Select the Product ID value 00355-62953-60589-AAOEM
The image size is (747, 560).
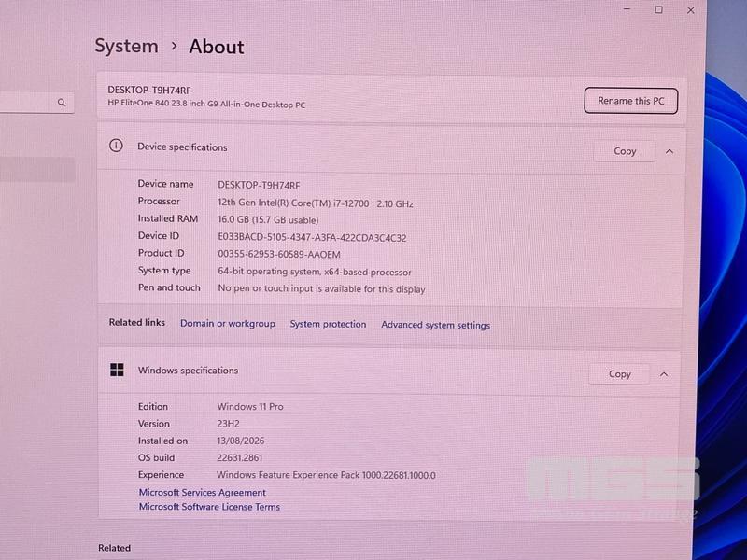[x=279, y=254]
